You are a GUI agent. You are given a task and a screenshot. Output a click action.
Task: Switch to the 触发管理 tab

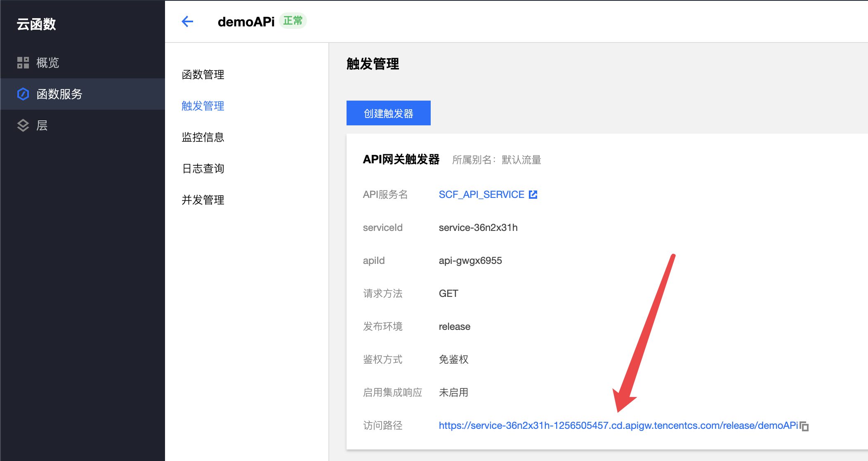point(203,106)
